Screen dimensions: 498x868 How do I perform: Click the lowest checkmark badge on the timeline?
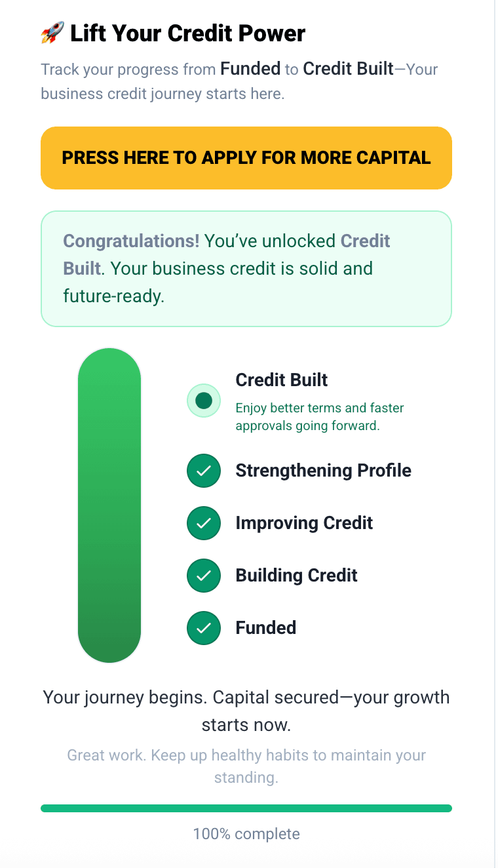(x=204, y=627)
